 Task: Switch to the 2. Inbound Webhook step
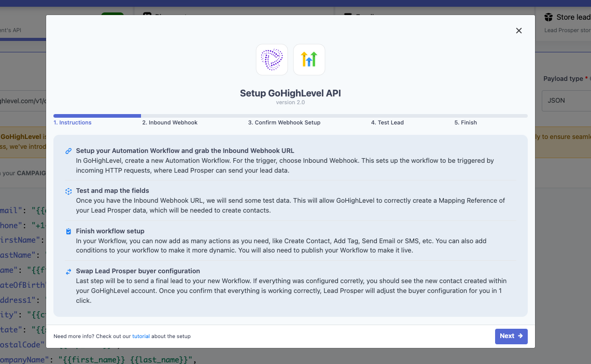coord(169,122)
